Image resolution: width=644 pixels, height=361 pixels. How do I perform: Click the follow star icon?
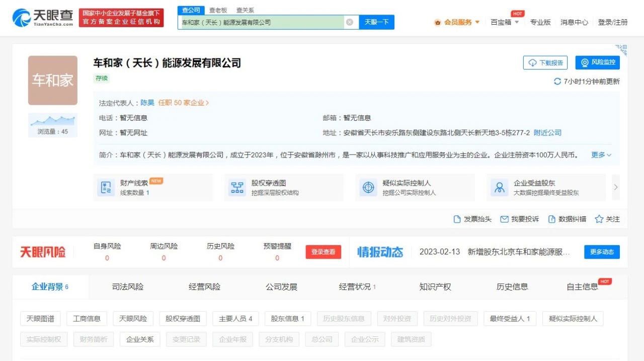[x=599, y=219]
